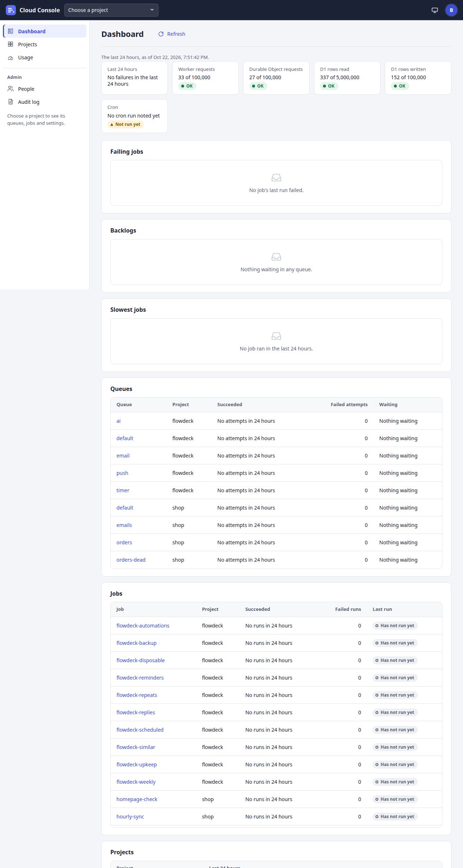Open the "ai" queue link
Viewport: 463px width, 868px height.
coord(119,421)
